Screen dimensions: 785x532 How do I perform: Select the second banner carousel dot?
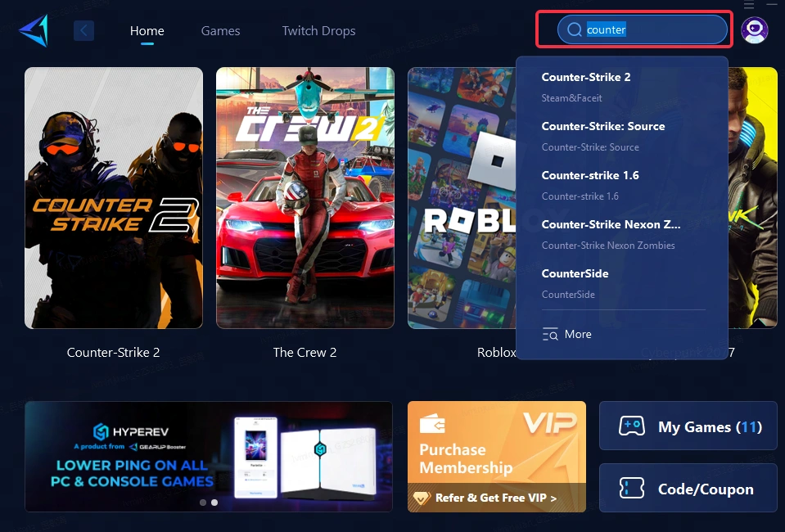click(214, 503)
